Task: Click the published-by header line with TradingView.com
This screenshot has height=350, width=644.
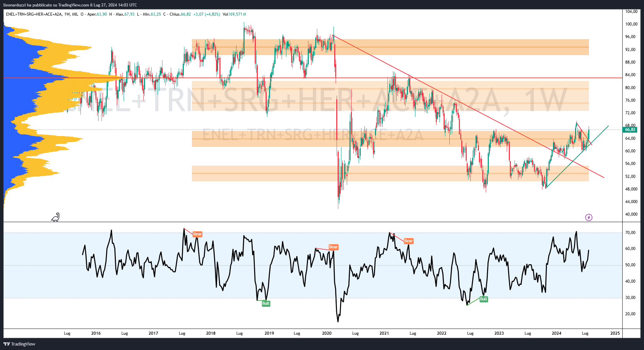Action: click(x=70, y=5)
